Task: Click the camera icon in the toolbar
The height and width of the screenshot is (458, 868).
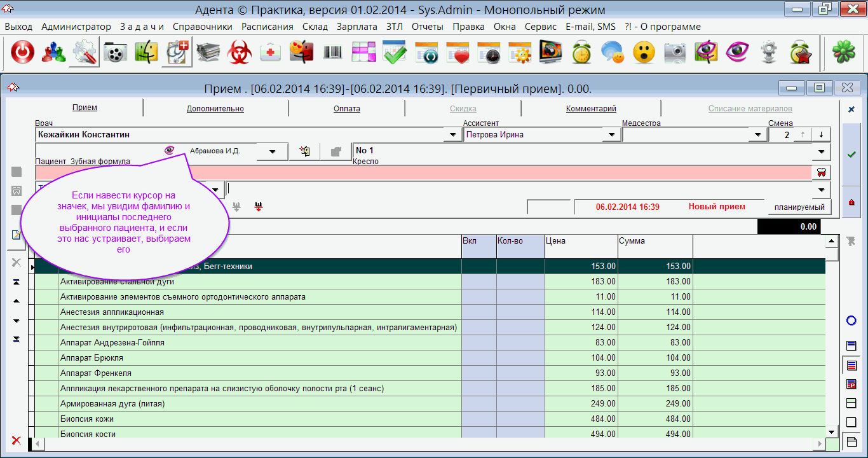Action: click(x=675, y=53)
